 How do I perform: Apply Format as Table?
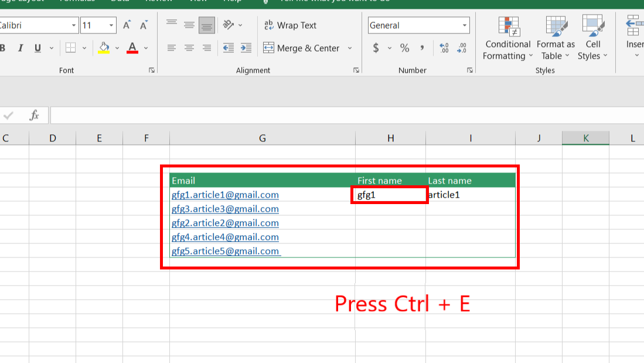tap(555, 41)
